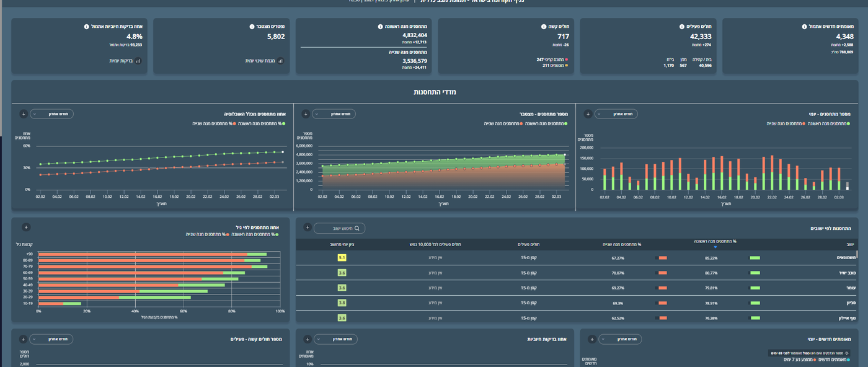Click info icon beside נפטרים מצטבר
The image size is (868, 367).
[252, 27]
